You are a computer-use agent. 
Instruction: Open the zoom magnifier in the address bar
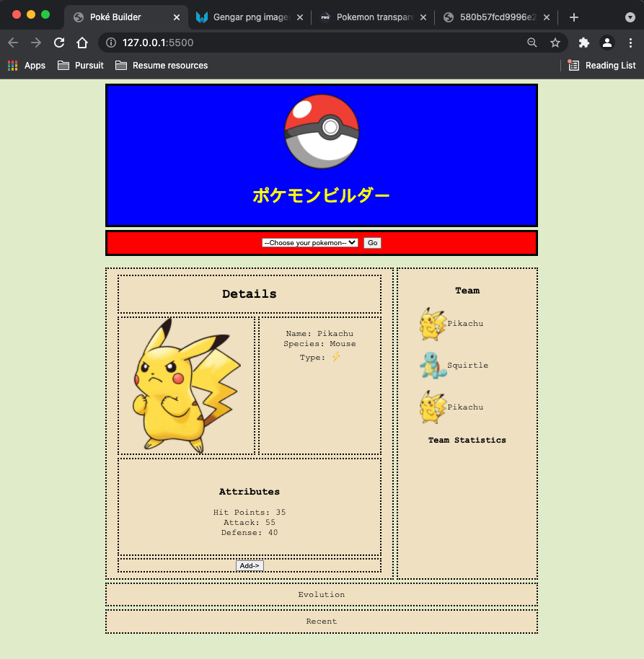coord(532,43)
